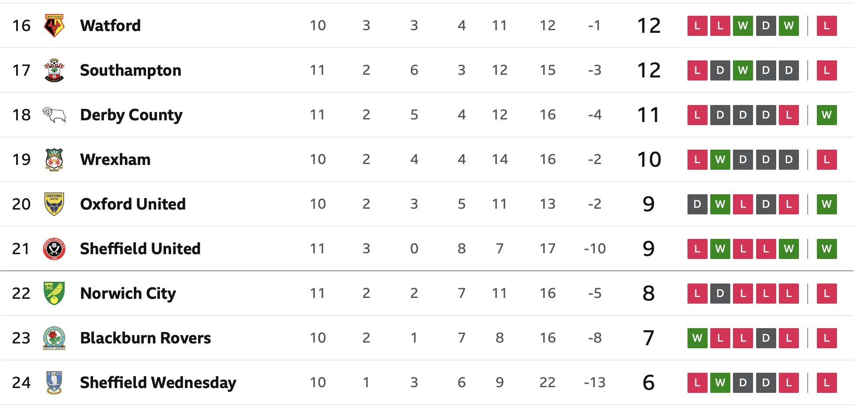Click Blackburn Rovers' first green W badge
The image size is (868, 413).
(x=698, y=338)
